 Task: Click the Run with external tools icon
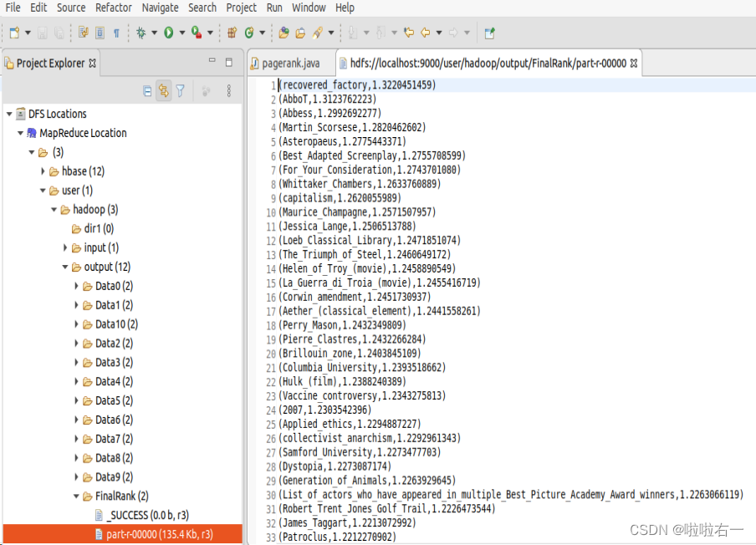pos(197,33)
